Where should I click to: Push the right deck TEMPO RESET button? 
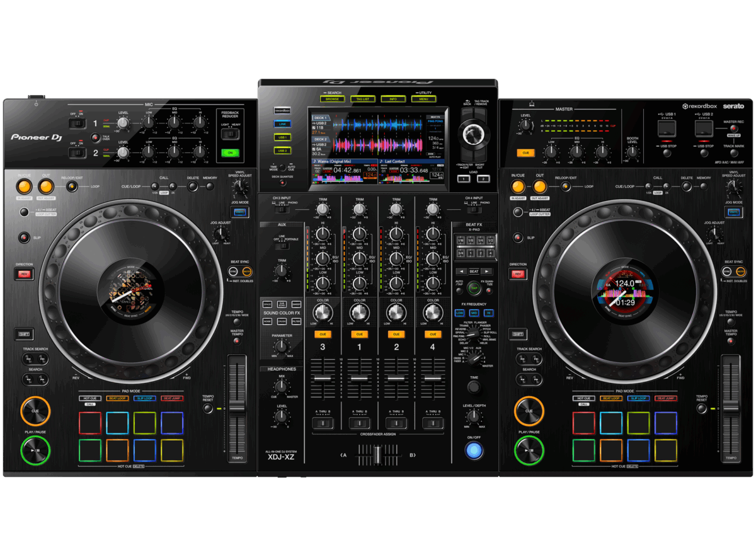click(702, 408)
